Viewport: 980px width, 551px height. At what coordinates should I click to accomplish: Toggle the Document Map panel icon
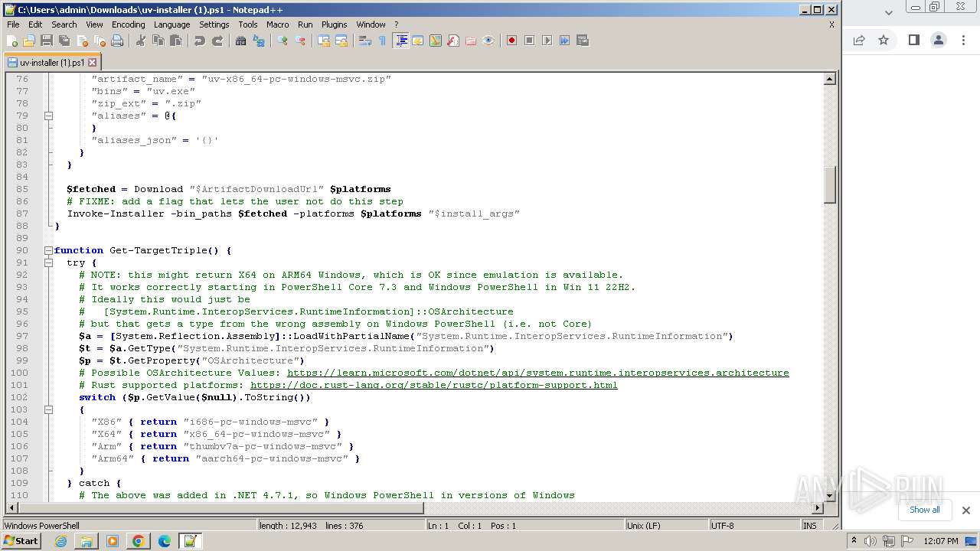[436, 41]
